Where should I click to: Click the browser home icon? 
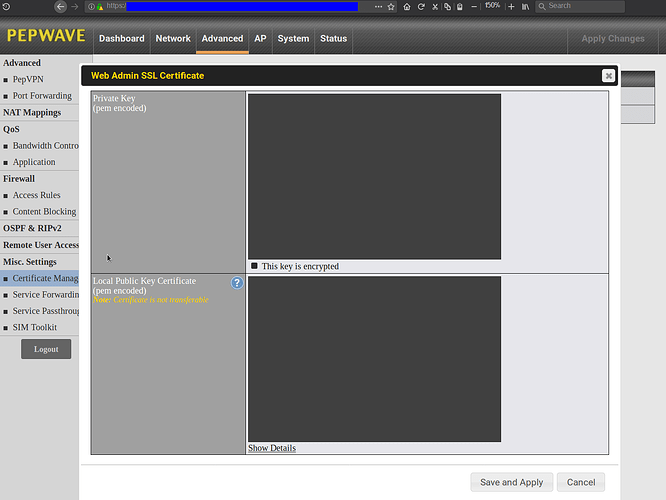[x=407, y=6]
